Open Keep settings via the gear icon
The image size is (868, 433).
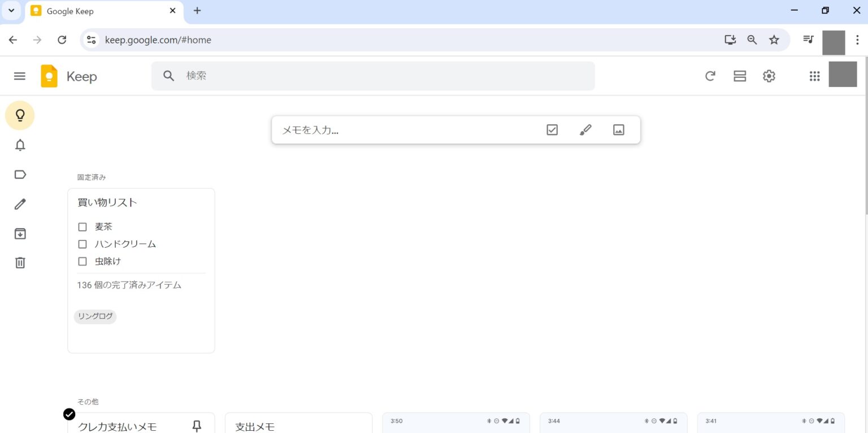pos(769,76)
